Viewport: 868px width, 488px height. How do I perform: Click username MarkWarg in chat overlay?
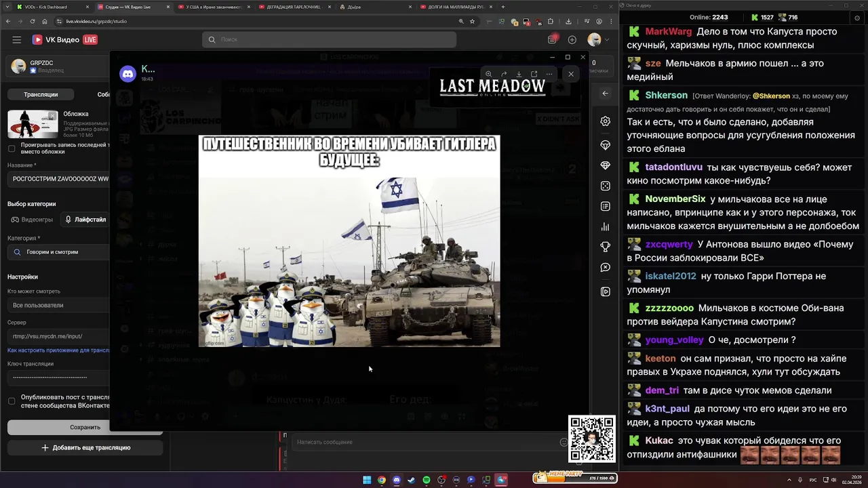pos(669,31)
